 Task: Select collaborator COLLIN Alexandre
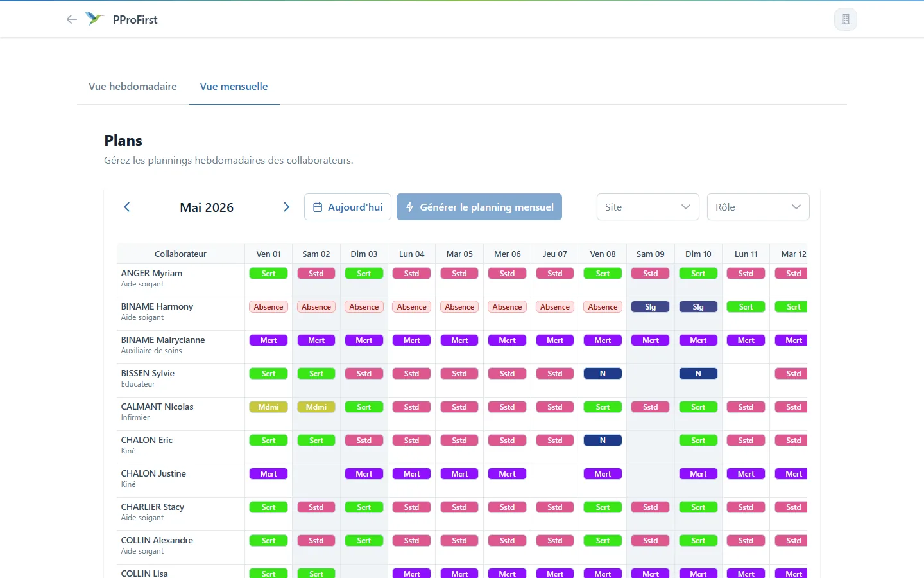click(157, 540)
